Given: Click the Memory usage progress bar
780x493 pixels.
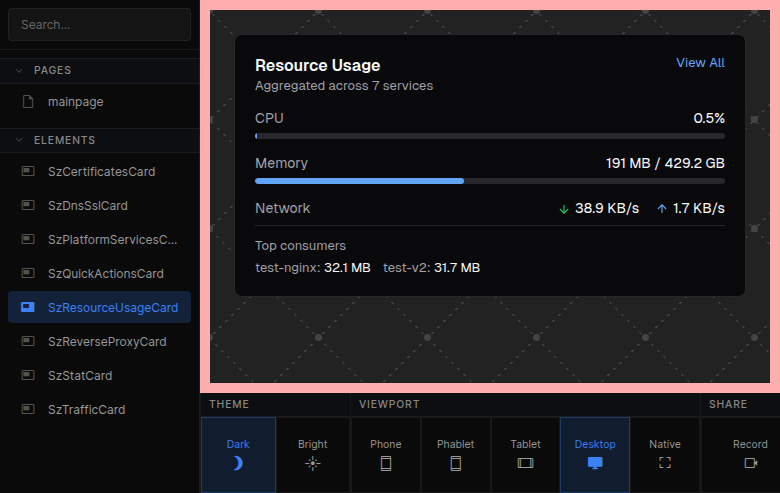Looking at the screenshot, I should [489, 181].
